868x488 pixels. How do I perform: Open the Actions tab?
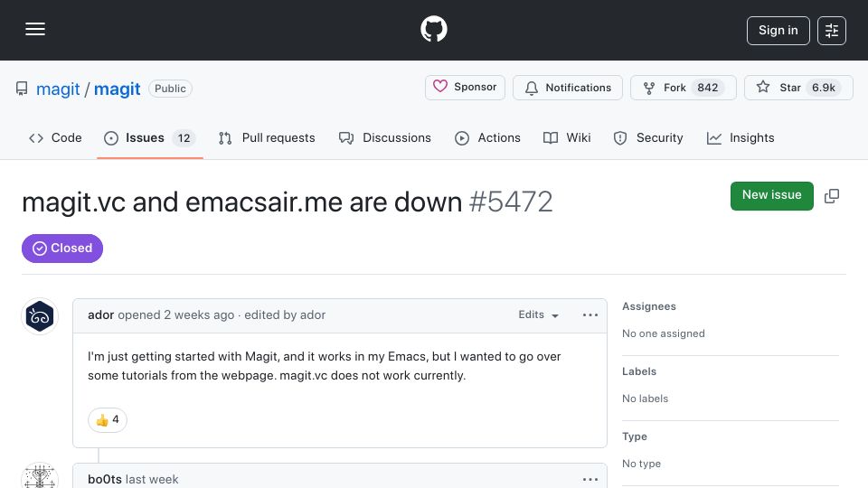click(x=487, y=137)
